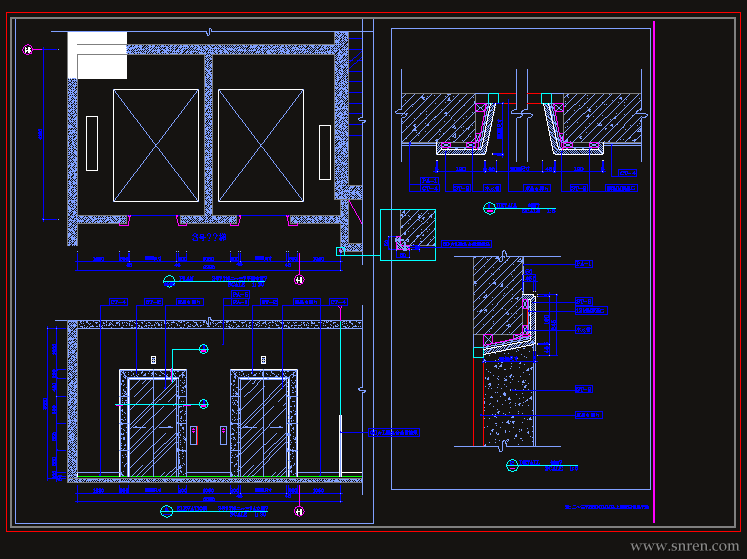Click the upper DETAIL title bubble
This screenshot has height=559, width=747.
(489, 208)
